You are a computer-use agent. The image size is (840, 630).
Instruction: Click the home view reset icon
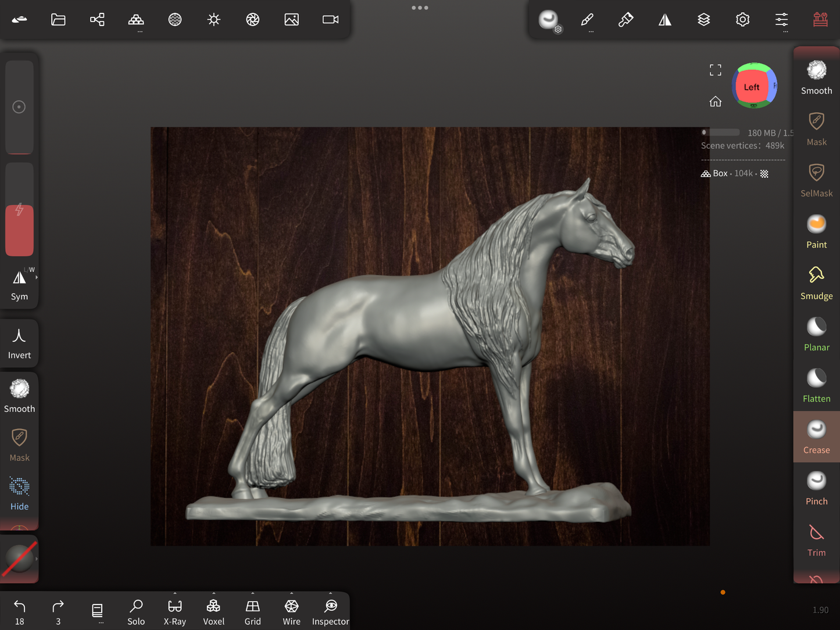tap(715, 102)
